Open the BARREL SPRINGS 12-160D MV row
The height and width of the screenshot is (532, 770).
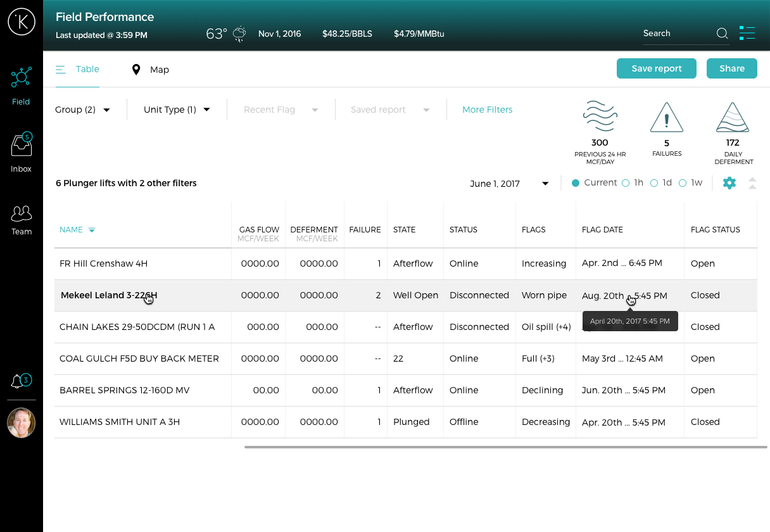point(406,390)
